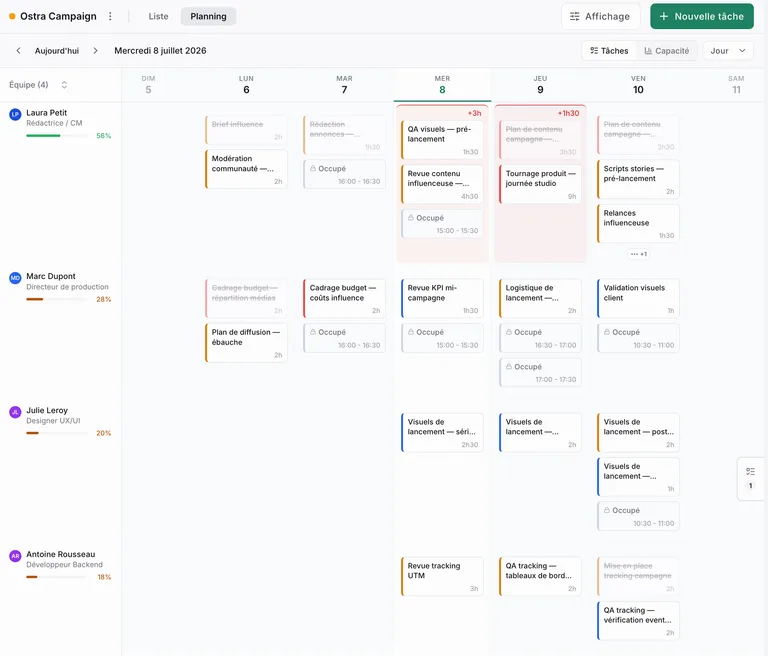This screenshot has height=656, width=768.
Task: Open the Revue contenu influenceuse card
Action: tap(442, 184)
